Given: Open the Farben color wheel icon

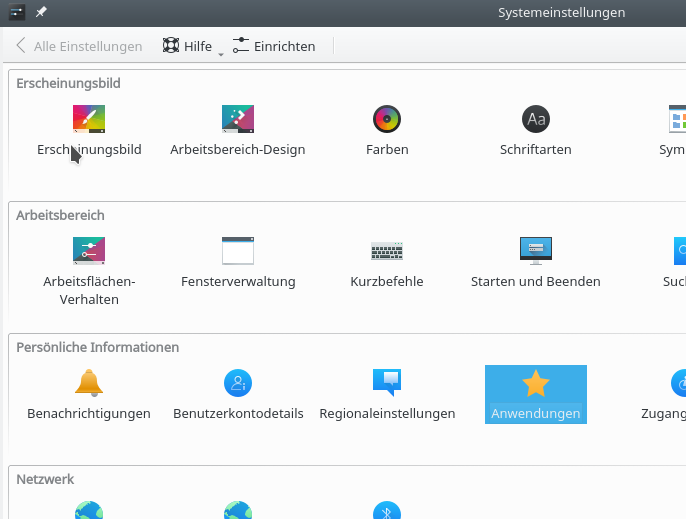Looking at the screenshot, I should tap(386, 120).
